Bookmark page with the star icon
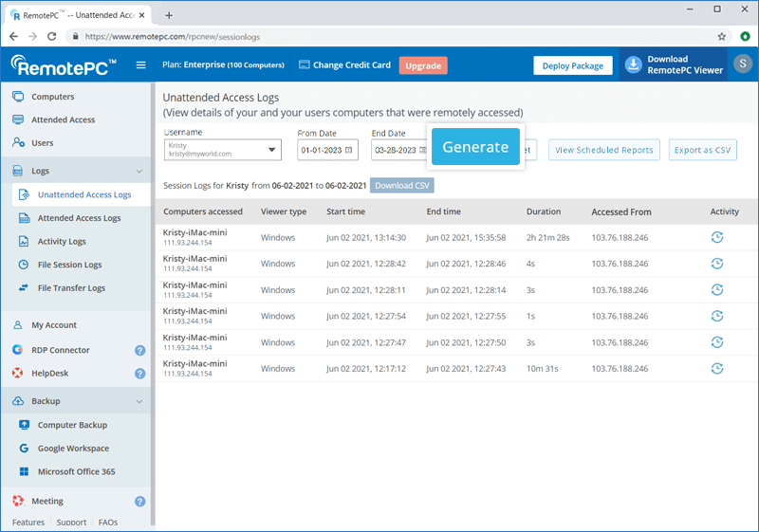 pos(722,37)
